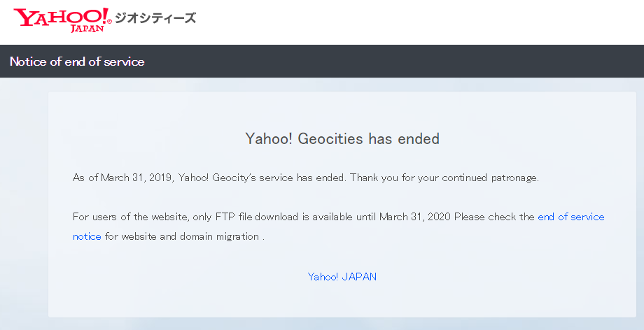Click the small JAPAN text under Yahoo logo
The height and width of the screenshot is (330, 644).
[87, 29]
